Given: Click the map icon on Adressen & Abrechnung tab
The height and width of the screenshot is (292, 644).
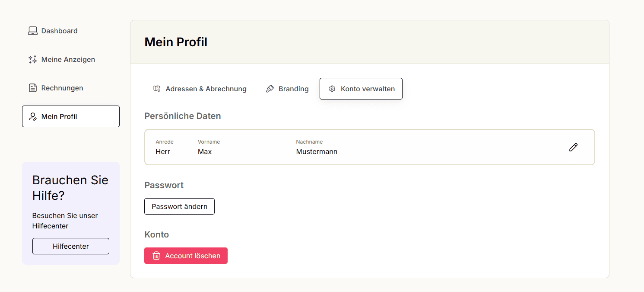Looking at the screenshot, I should coord(157,89).
